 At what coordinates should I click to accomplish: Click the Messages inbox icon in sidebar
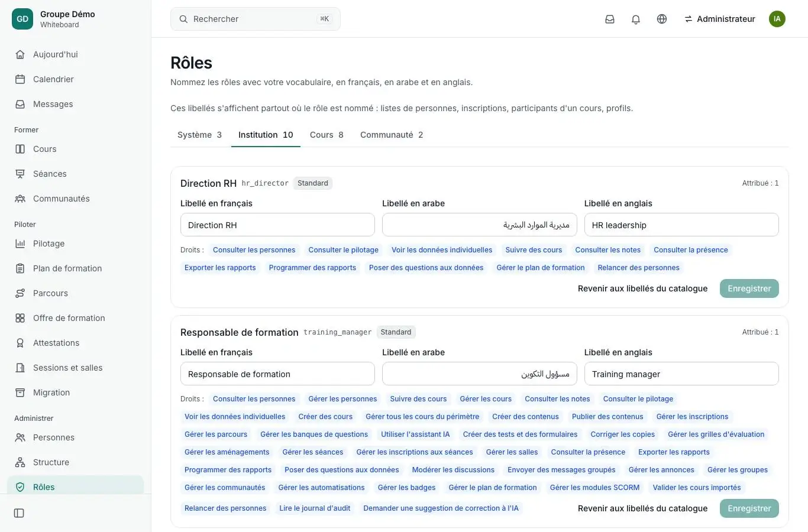click(20, 104)
